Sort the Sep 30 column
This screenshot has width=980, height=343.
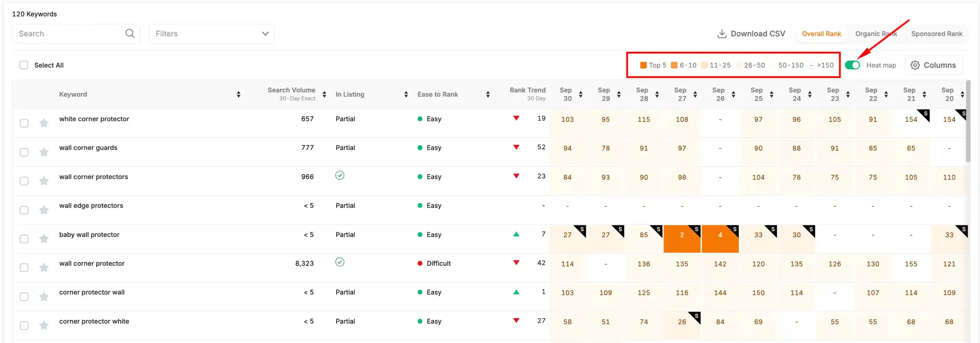pyautogui.click(x=581, y=94)
